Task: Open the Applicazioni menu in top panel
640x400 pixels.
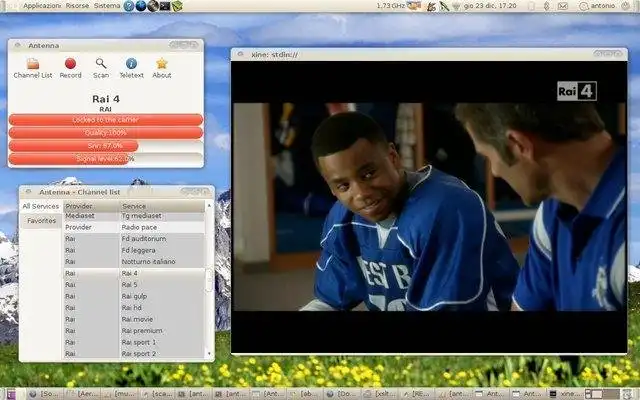Action: point(42,6)
